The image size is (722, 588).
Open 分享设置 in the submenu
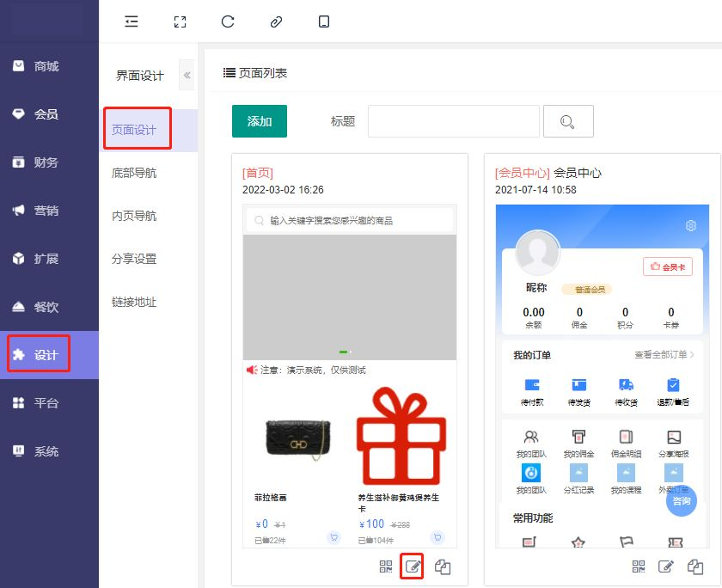(x=135, y=259)
